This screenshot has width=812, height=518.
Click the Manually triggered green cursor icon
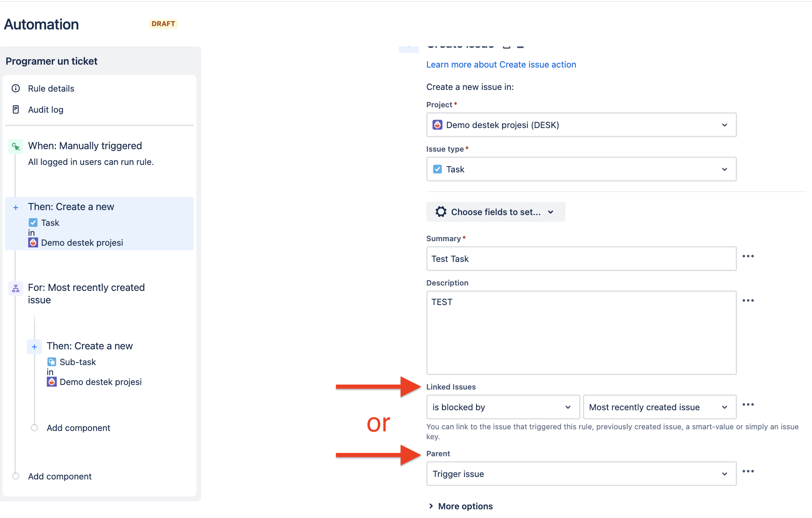point(15,146)
